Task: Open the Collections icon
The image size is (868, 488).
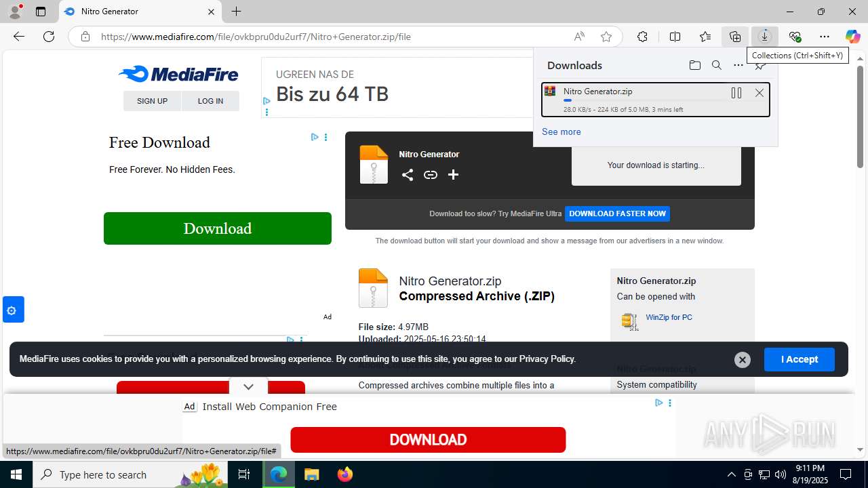Action: coord(735,37)
